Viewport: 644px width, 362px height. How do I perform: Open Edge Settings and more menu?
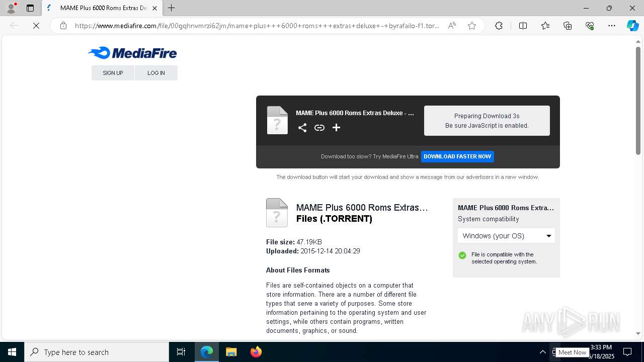tap(612, 26)
